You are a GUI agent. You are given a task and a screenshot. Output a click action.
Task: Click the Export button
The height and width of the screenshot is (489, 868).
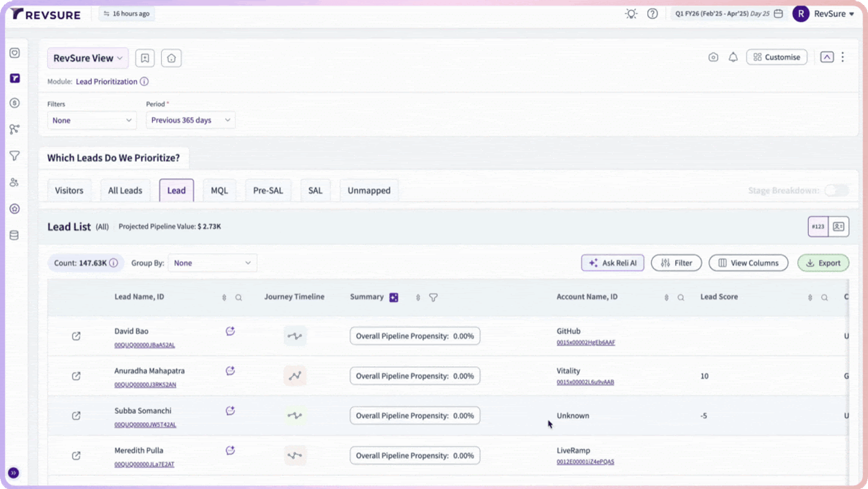click(823, 263)
